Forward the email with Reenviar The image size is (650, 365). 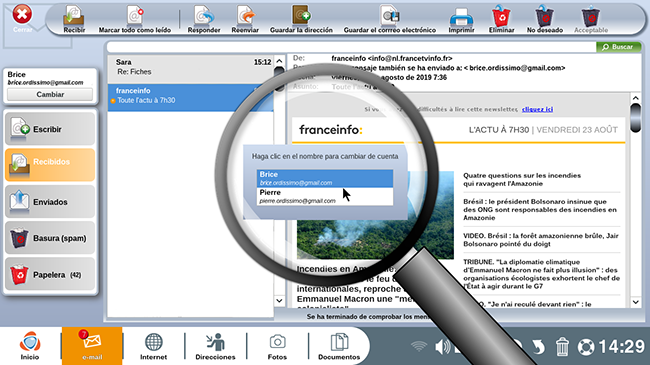245,17
